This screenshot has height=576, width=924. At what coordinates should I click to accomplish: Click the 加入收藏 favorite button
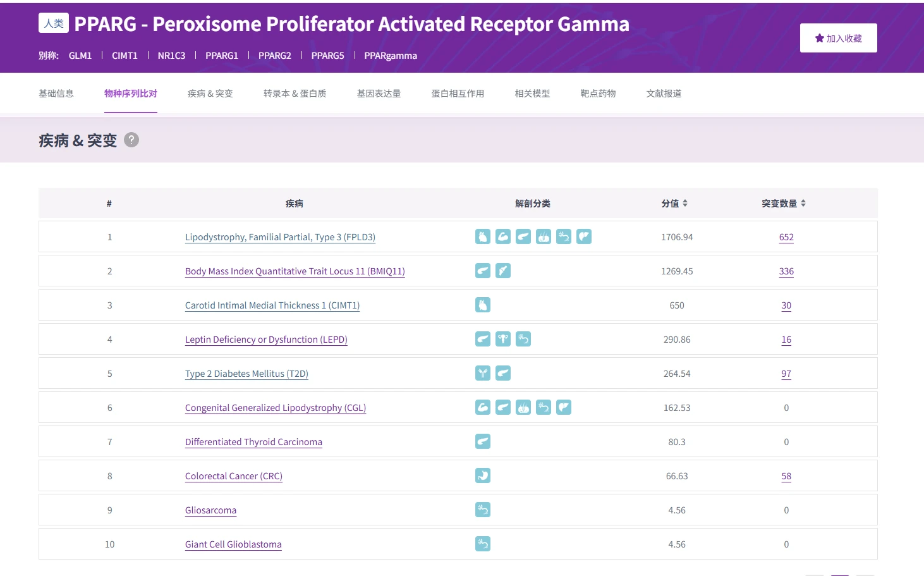838,37
